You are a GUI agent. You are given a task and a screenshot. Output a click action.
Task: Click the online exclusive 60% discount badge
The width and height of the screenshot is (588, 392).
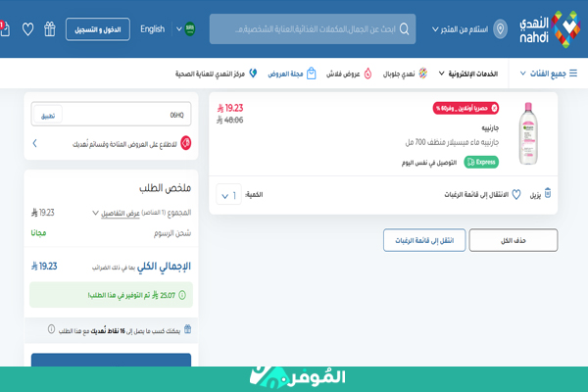(x=465, y=109)
